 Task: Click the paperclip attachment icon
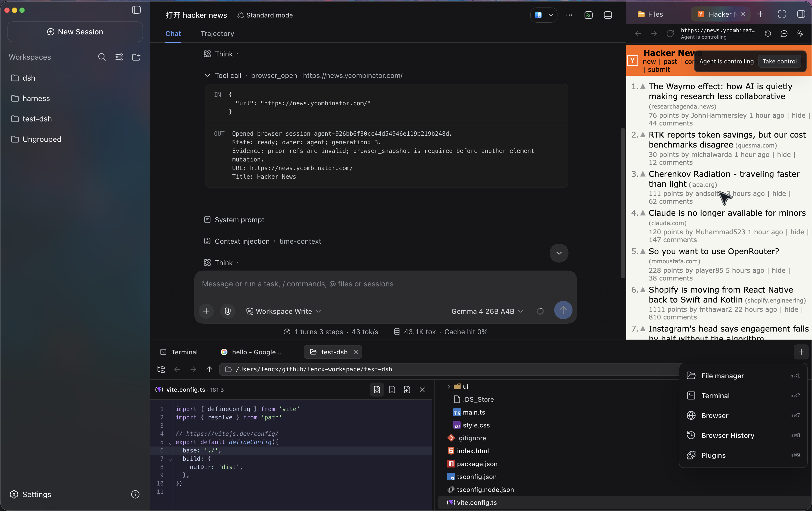pyautogui.click(x=228, y=311)
